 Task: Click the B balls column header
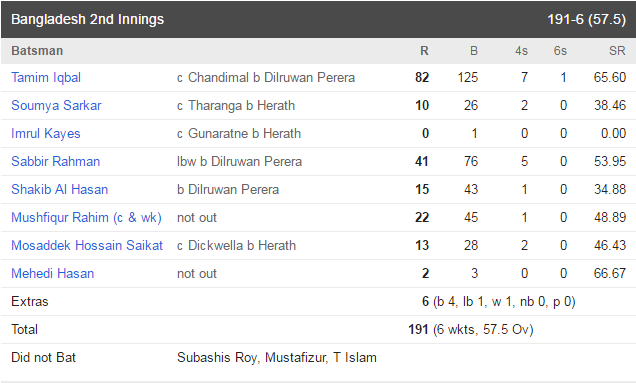[x=474, y=51]
